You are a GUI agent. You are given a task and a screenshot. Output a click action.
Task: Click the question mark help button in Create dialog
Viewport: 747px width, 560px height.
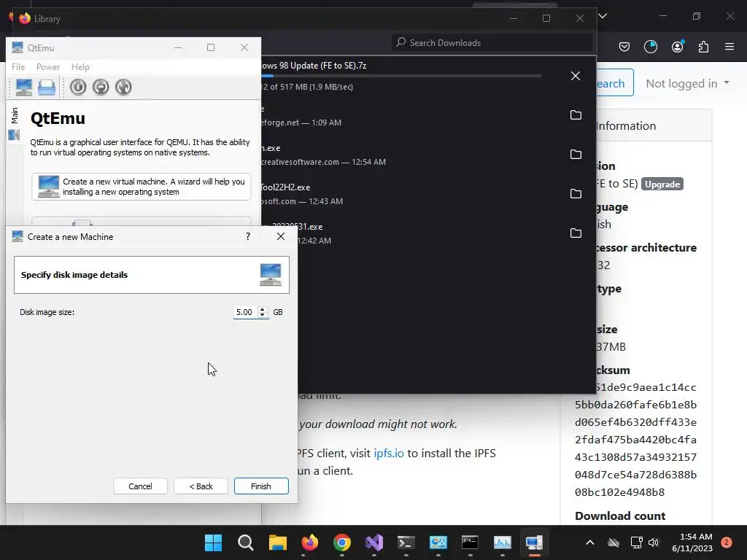click(x=248, y=237)
